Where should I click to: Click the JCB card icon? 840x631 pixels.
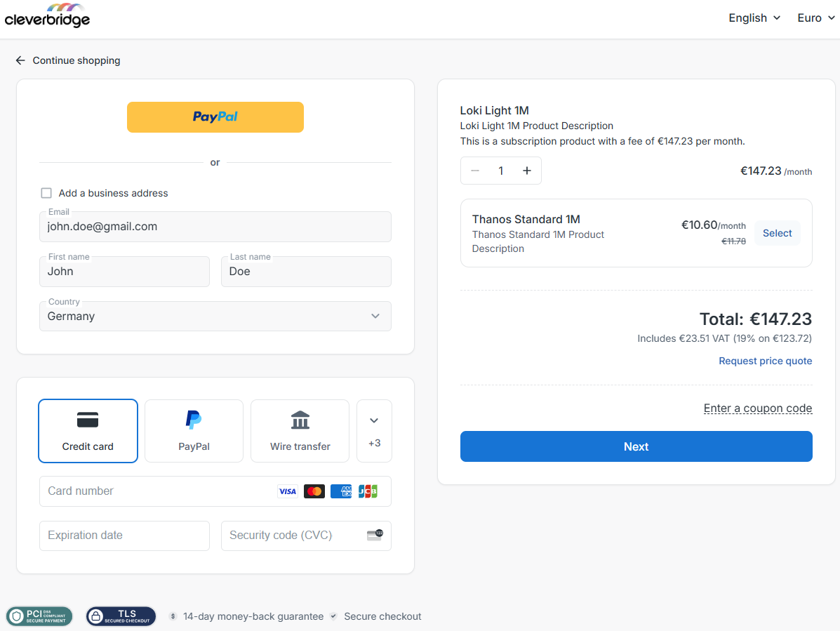pyautogui.click(x=368, y=491)
